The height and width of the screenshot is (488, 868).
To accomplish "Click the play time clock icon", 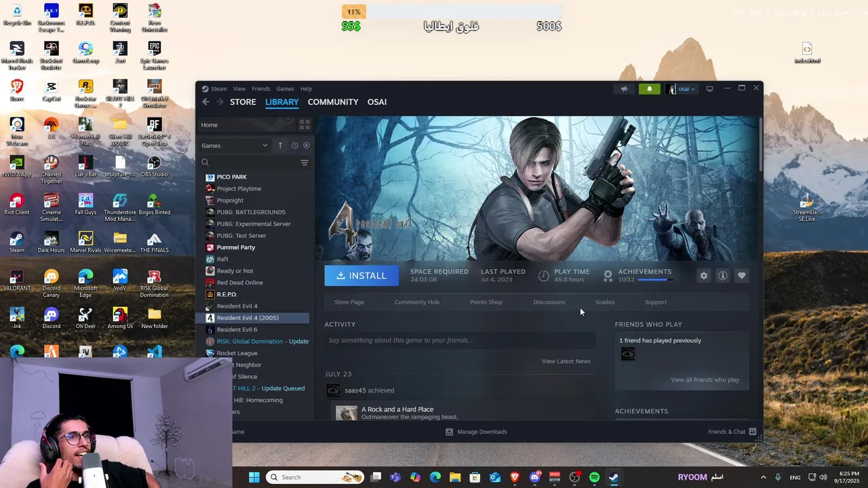I will pyautogui.click(x=543, y=276).
